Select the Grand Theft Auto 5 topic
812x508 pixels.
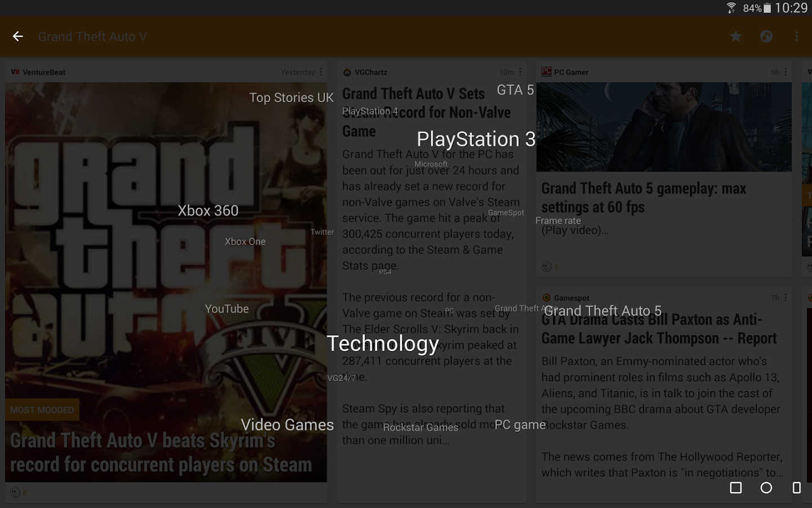(x=603, y=311)
